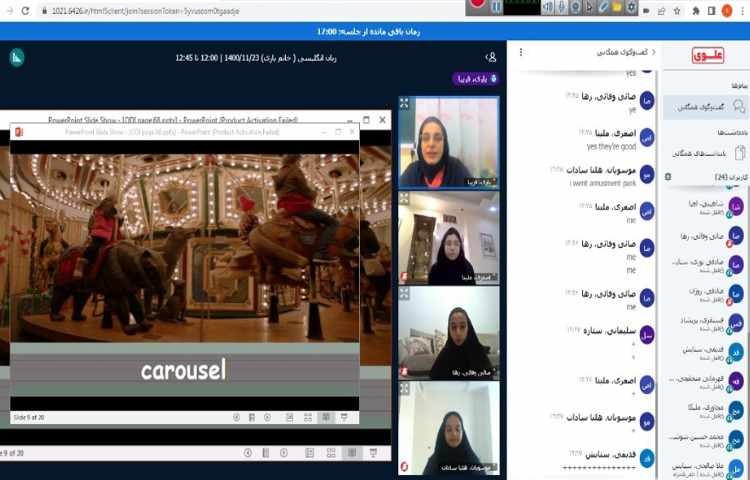Image resolution: width=750 pixels, height=480 pixels.
Task: Collapse public chat using header chevron
Action: (654, 52)
